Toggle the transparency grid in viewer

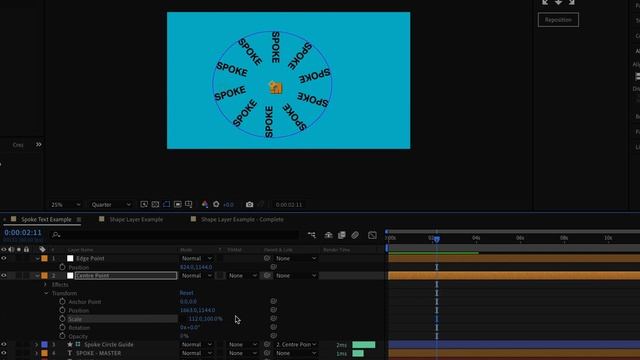155,204
